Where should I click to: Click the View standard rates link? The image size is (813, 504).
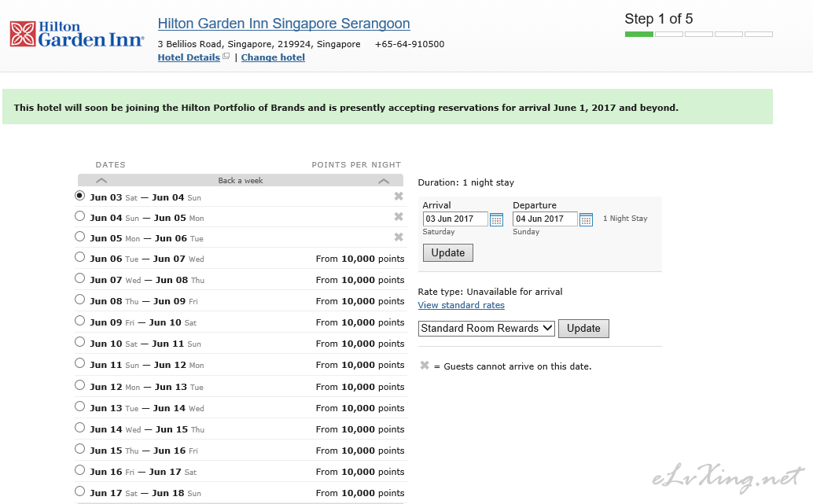coord(461,305)
